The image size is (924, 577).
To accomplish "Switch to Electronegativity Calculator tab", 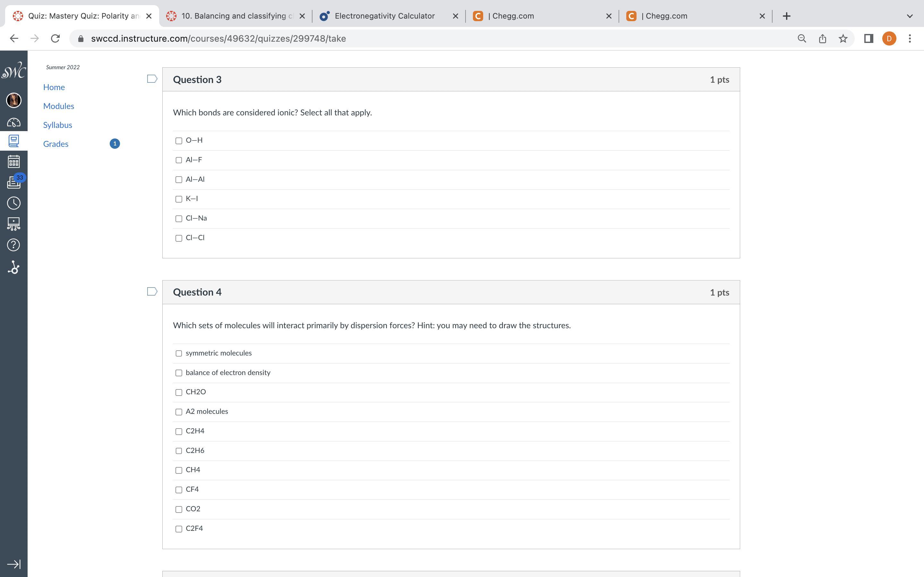I will [x=384, y=16].
